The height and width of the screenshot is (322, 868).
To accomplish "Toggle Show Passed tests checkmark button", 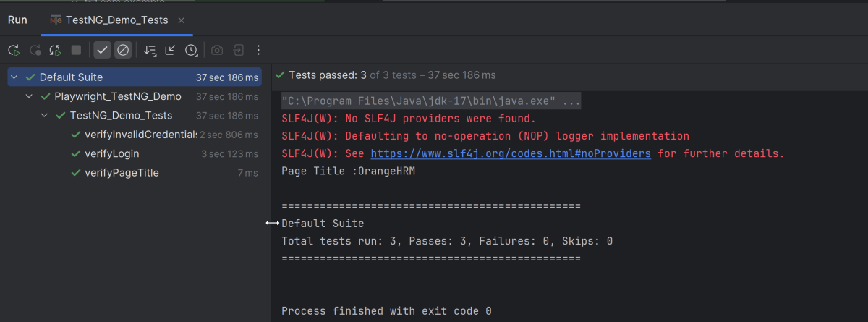I will coord(102,50).
